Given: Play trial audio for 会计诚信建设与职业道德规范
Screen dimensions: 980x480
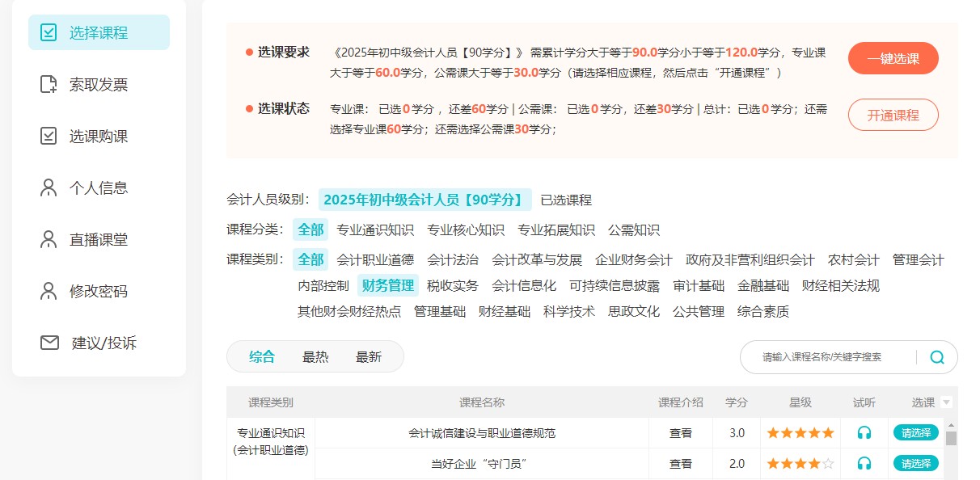Looking at the screenshot, I should tap(864, 432).
